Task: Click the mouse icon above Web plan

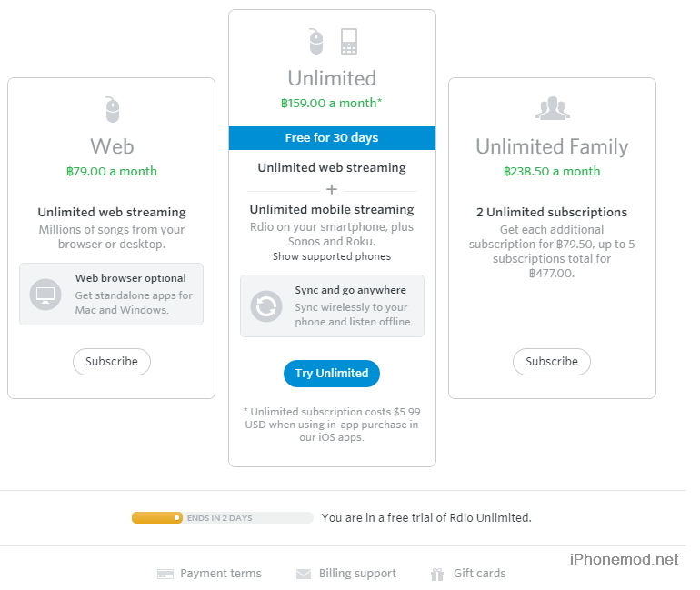Action: [112, 110]
